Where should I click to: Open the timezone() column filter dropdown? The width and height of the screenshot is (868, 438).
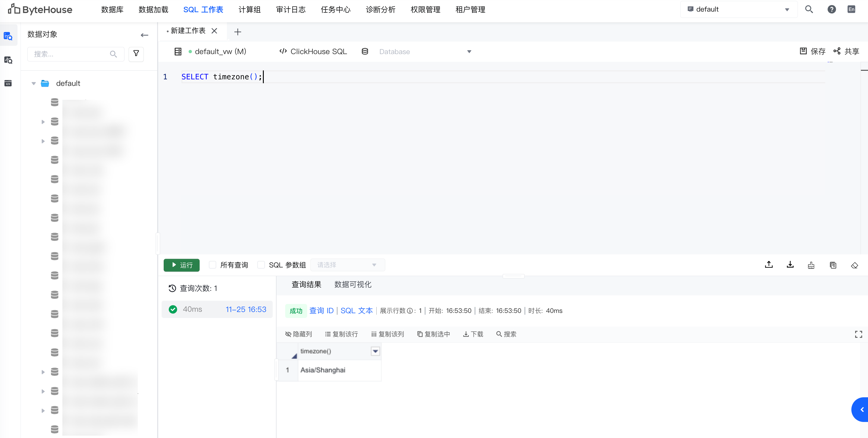[x=375, y=351]
